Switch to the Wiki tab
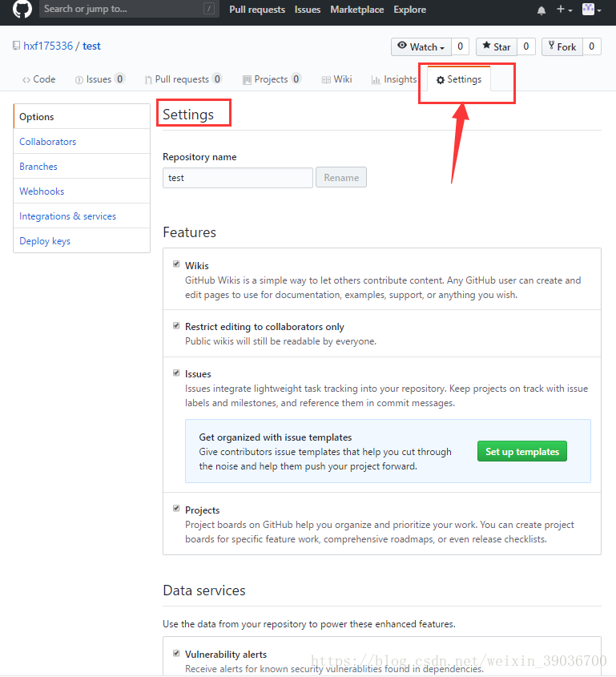The height and width of the screenshot is (677, 616). [x=336, y=79]
